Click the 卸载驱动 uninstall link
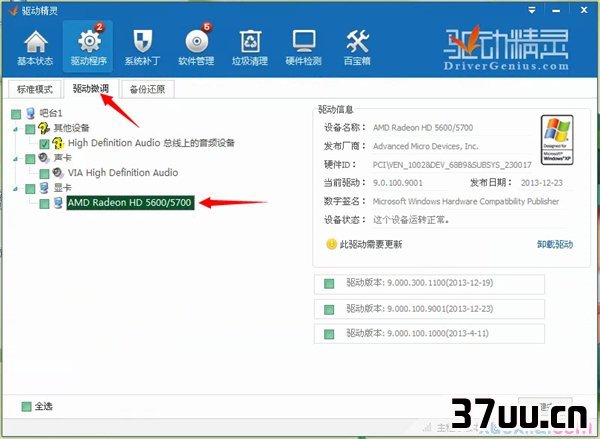This screenshot has width=600, height=439. pos(555,244)
